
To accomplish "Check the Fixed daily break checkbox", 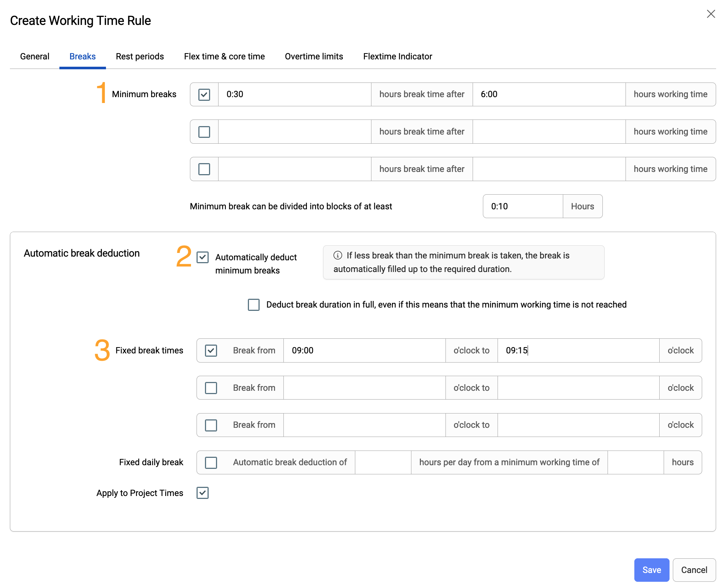I will point(211,463).
